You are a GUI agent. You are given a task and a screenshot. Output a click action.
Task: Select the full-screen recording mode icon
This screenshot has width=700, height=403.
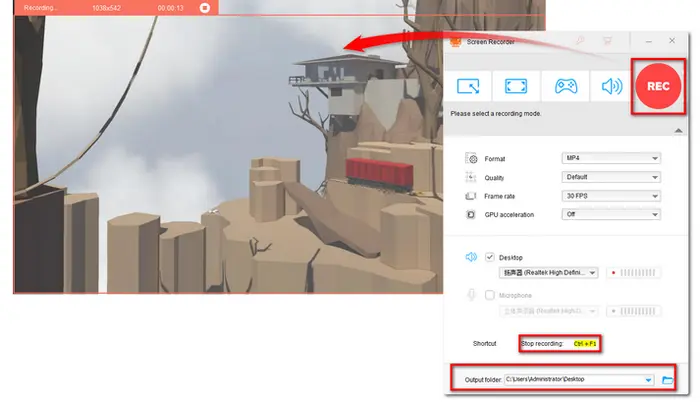click(516, 86)
